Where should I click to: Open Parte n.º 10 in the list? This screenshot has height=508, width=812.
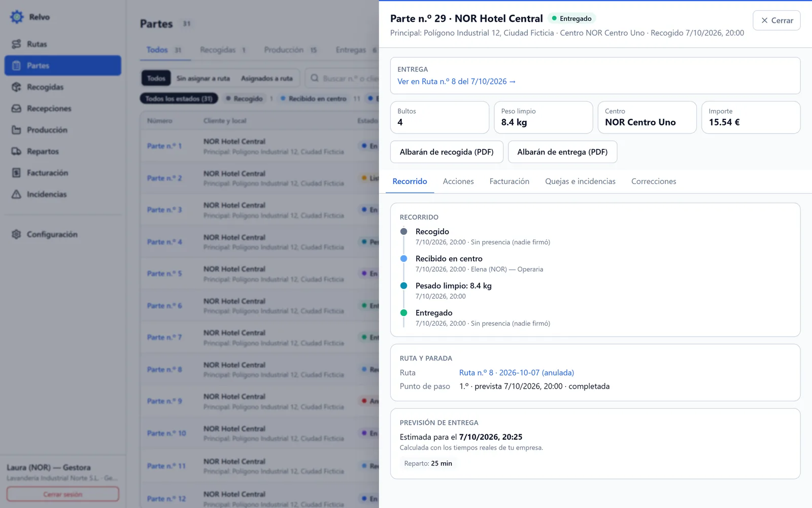tap(166, 433)
